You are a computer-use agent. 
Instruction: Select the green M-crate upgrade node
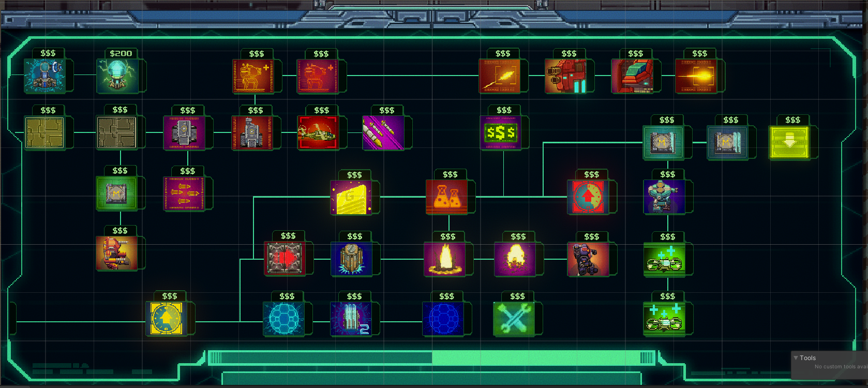tap(117, 193)
